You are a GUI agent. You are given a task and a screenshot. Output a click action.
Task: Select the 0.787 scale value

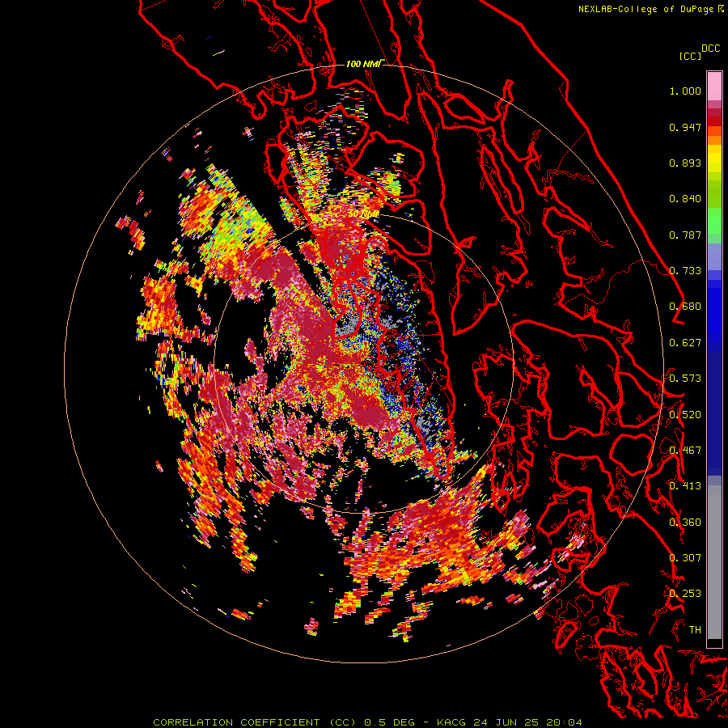685,235
